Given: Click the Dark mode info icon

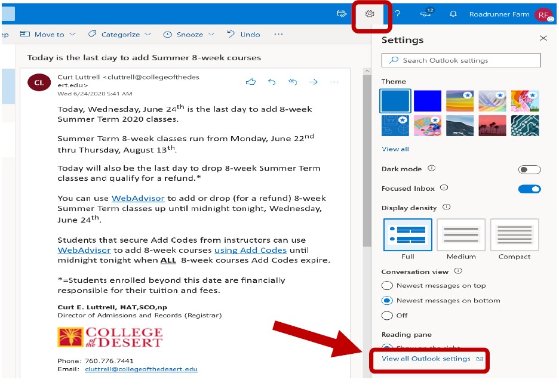Looking at the screenshot, I should pyautogui.click(x=431, y=168).
